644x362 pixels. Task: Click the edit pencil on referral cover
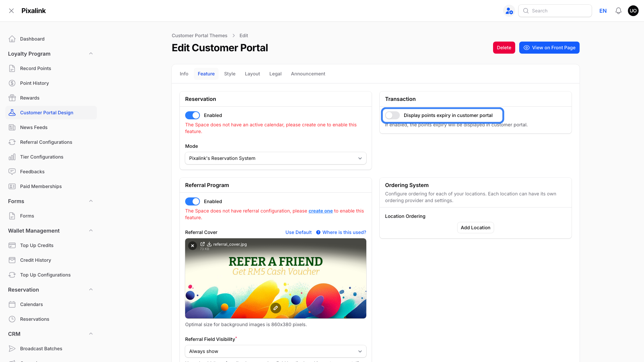(276, 308)
